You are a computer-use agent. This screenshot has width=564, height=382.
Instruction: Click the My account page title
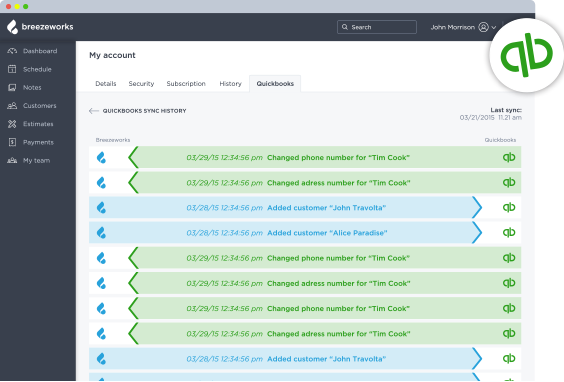click(112, 55)
